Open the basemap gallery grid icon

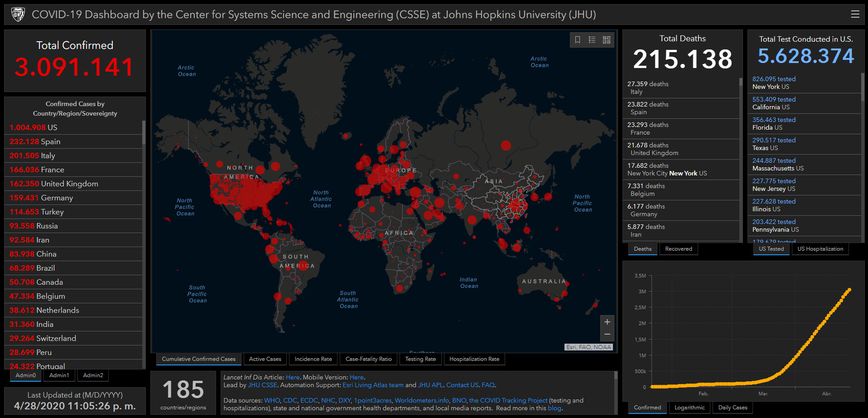[607, 40]
